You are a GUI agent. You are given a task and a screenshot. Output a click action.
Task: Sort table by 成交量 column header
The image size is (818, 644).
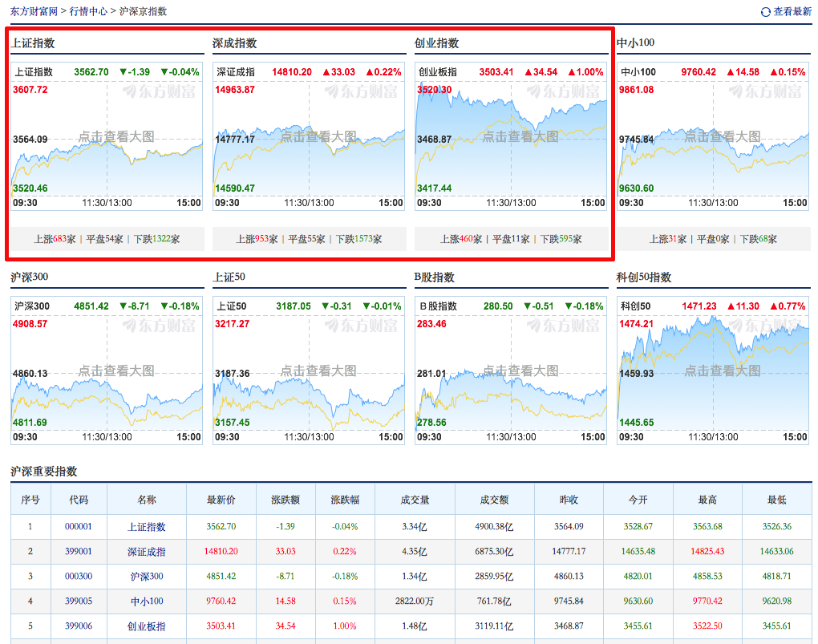pos(415,500)
